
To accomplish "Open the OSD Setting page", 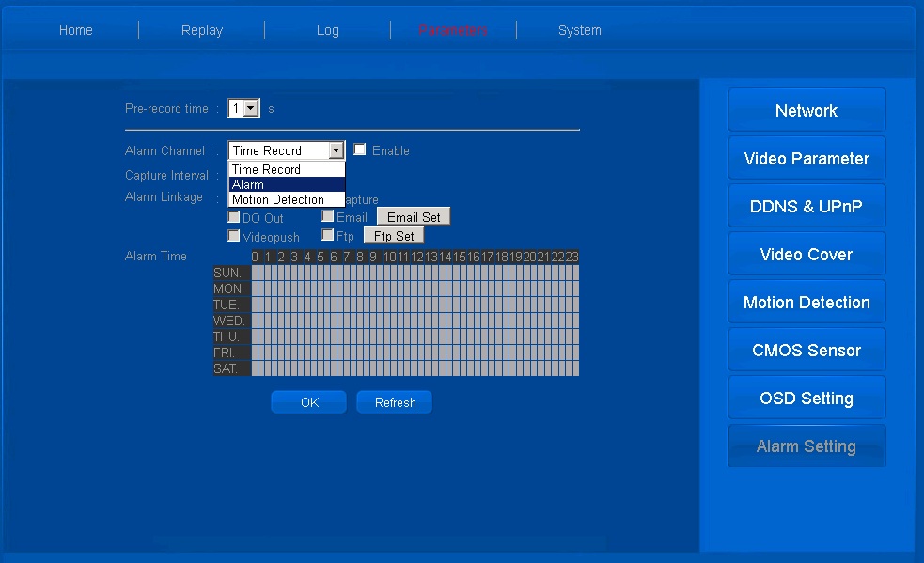I will [806, 399].
